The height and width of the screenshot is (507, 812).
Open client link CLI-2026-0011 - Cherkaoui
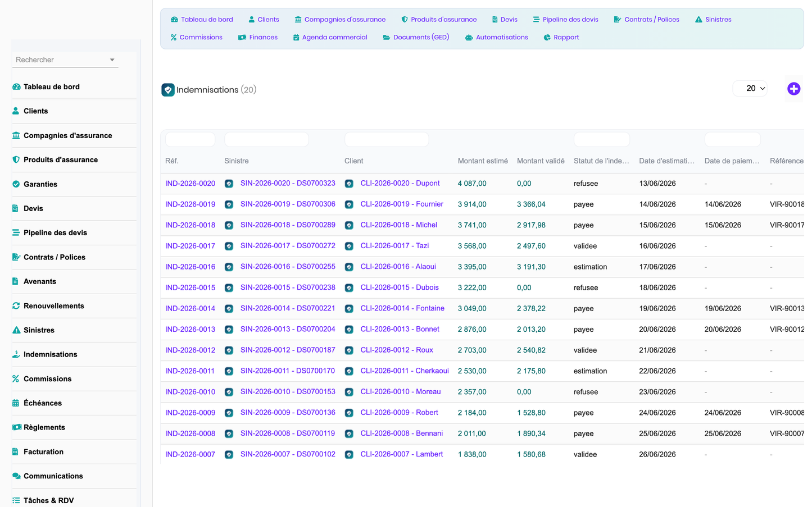(x=405, y=371)
